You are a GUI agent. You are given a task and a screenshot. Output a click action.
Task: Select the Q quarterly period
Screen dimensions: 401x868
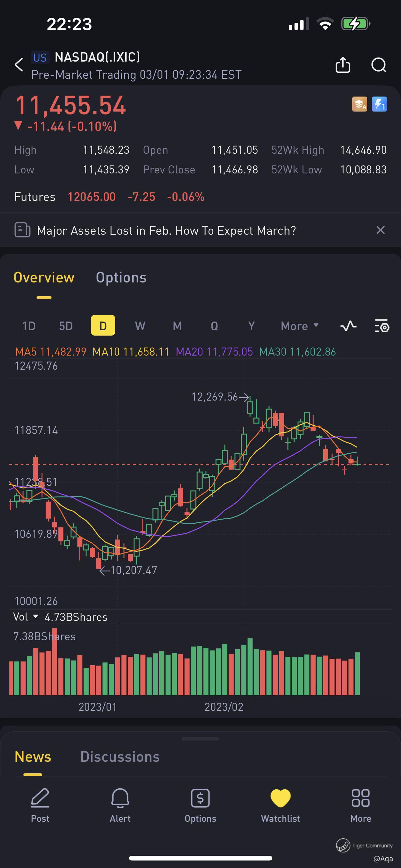pos(214,326)
